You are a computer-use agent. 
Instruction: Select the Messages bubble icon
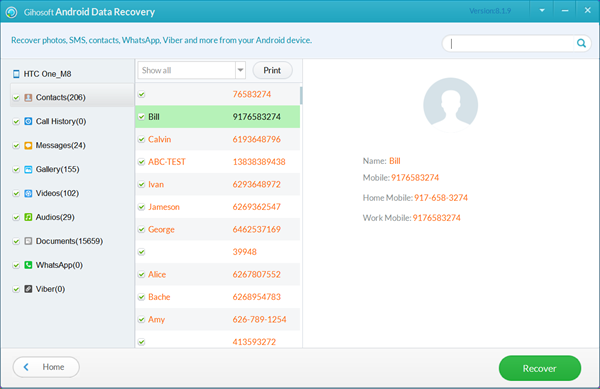coord(28,145)
